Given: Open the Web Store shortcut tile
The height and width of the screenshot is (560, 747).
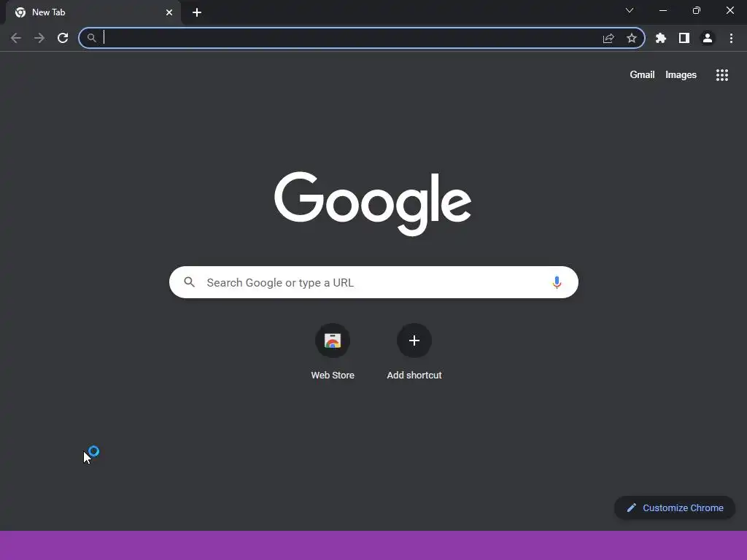Looking at the screenshot, I should tap(333, 341).
